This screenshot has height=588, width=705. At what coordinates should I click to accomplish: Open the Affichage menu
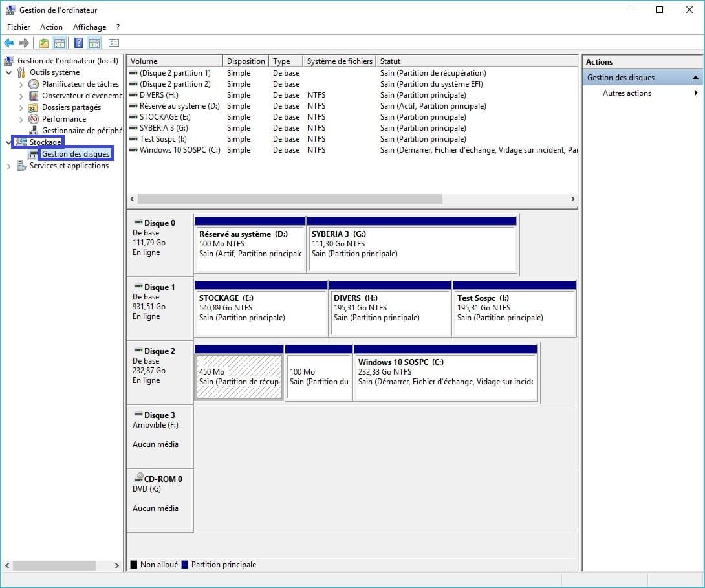click(x=89, y=27)
